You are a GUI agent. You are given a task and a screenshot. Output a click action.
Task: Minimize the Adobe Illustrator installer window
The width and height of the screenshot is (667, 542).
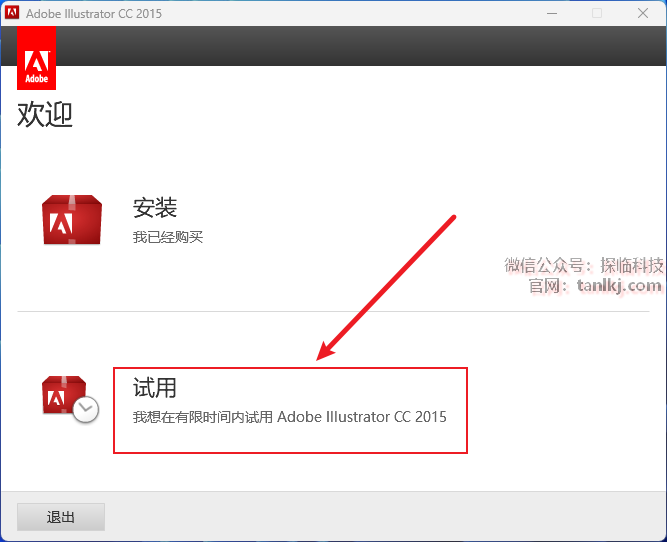[x=552, y=13]
